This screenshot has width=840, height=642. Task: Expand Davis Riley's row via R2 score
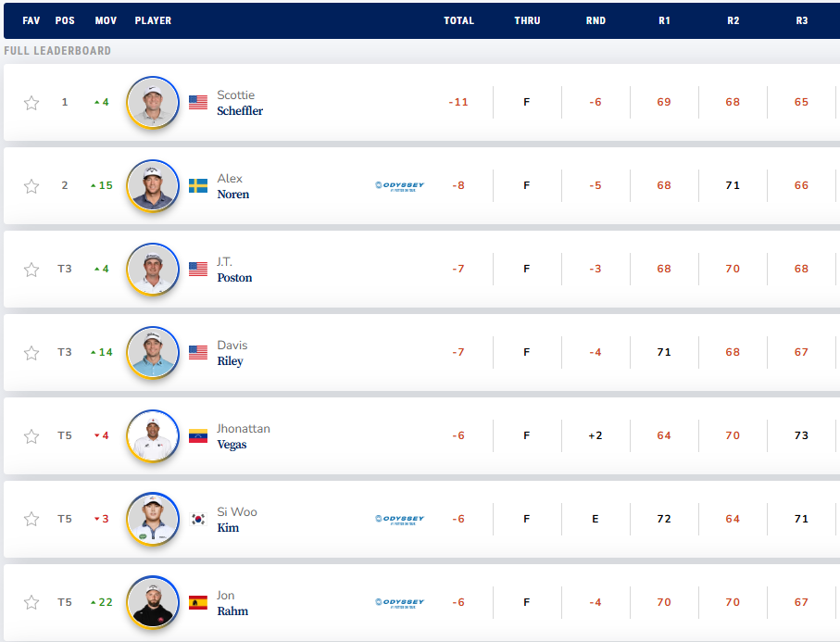pos(733,352)
